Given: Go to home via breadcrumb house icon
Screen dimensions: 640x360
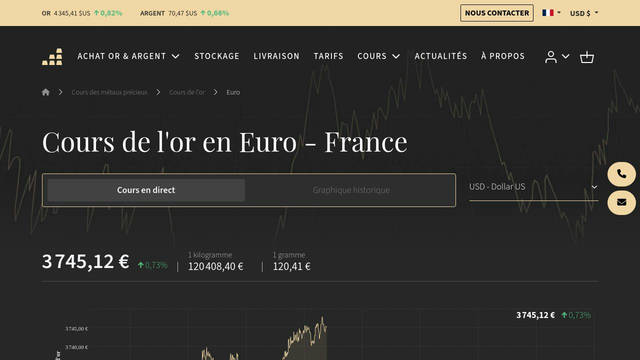Looking at the screenshot, I should pos(46,92).
